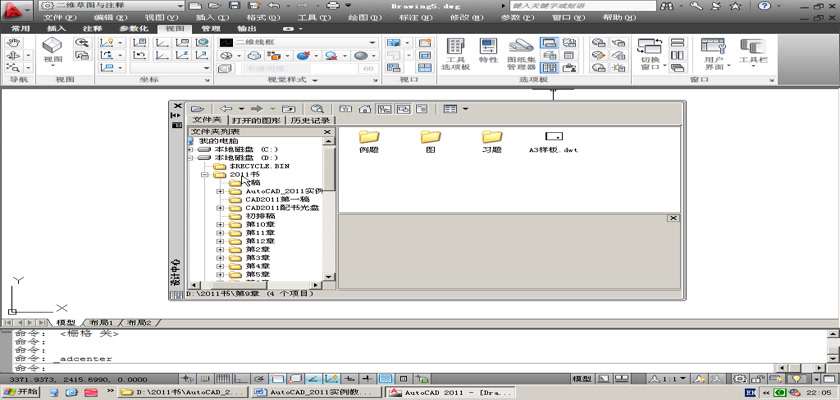Click the folder tree vertical scrollbar
The image size is (840, 400).
tap(329, 209)
